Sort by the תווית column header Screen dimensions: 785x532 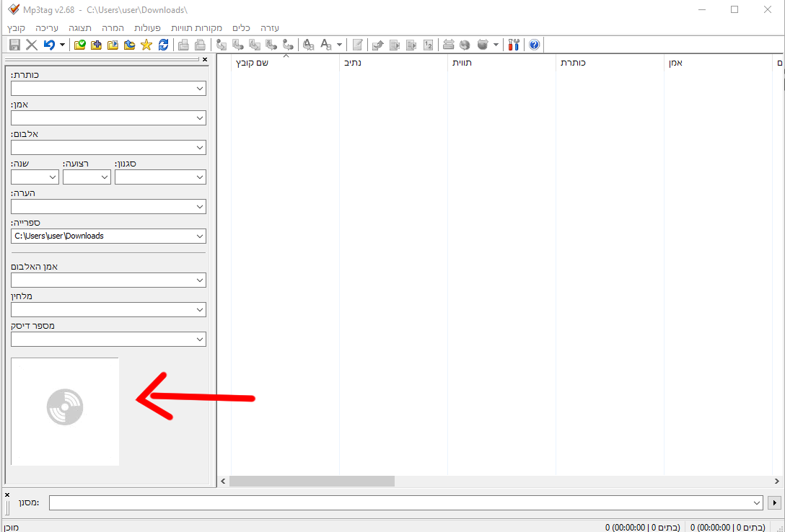501,63
